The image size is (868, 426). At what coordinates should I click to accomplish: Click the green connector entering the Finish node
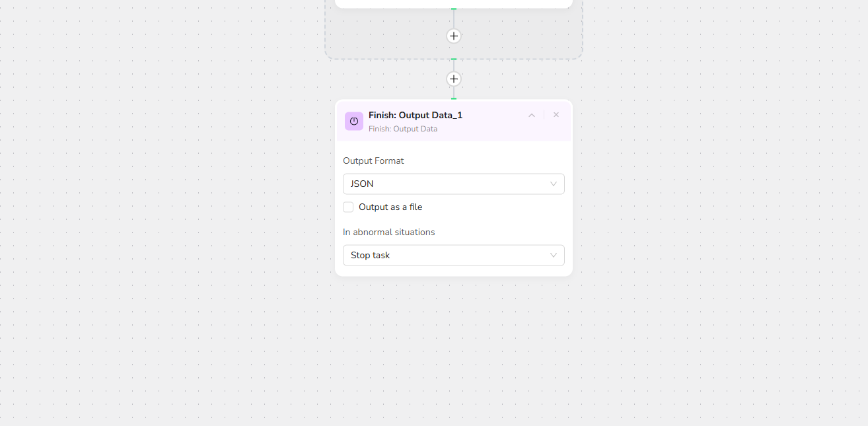[x=454, y=98]
